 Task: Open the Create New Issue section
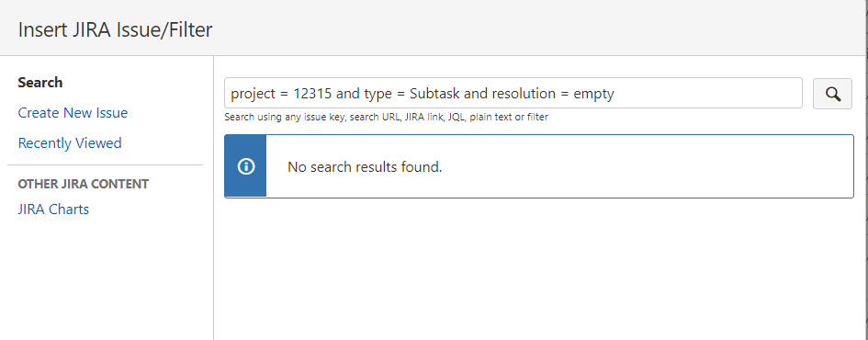[x=73, y=113]
